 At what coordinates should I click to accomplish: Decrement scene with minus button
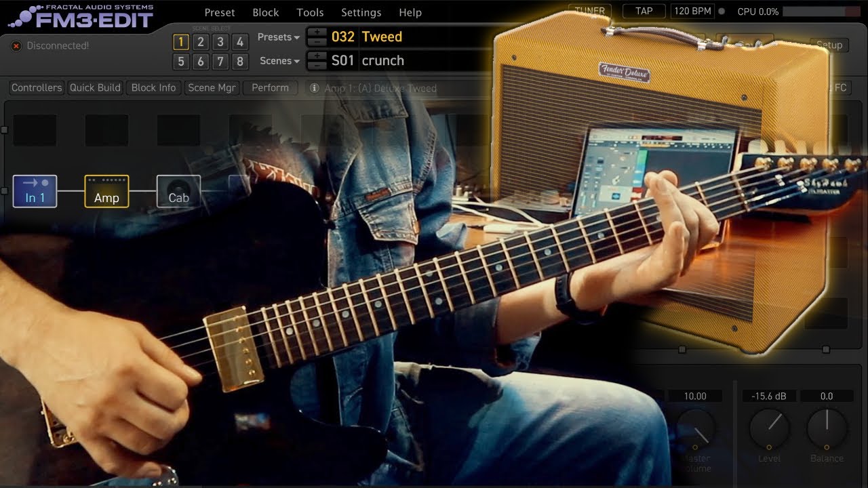317,66
